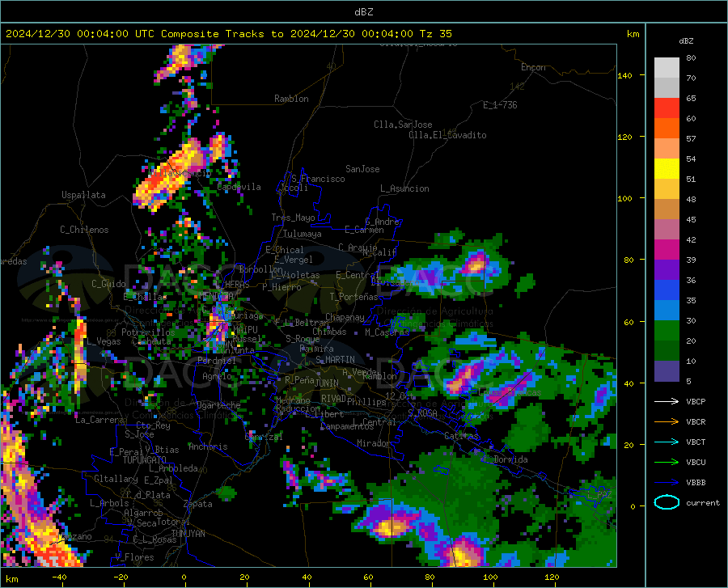Pick the light gray 70 dBZ swatch
This screenshot has height=588, width=728.
[x=667, y=68]
